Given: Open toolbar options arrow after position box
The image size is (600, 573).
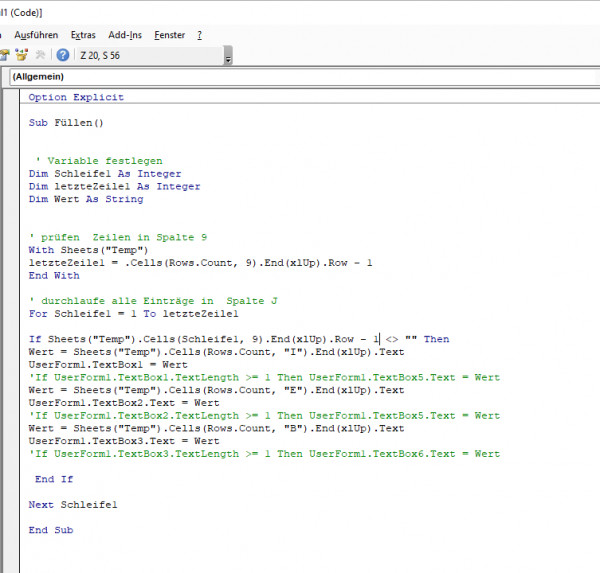Looking at the screenshot, I should [x=228, y=56].
